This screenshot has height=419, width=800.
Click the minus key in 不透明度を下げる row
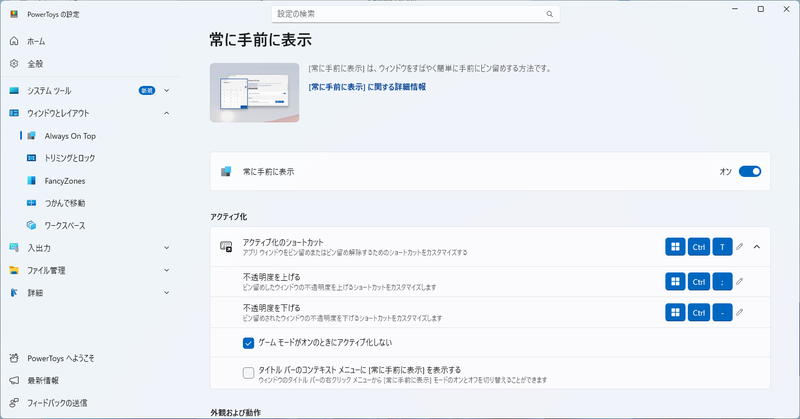click(x=722, y=312)
